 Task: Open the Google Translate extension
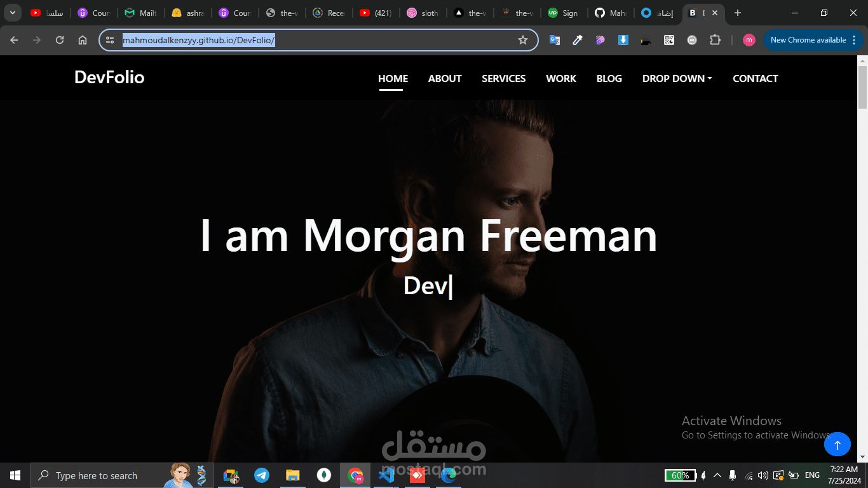tap(555, 40)
